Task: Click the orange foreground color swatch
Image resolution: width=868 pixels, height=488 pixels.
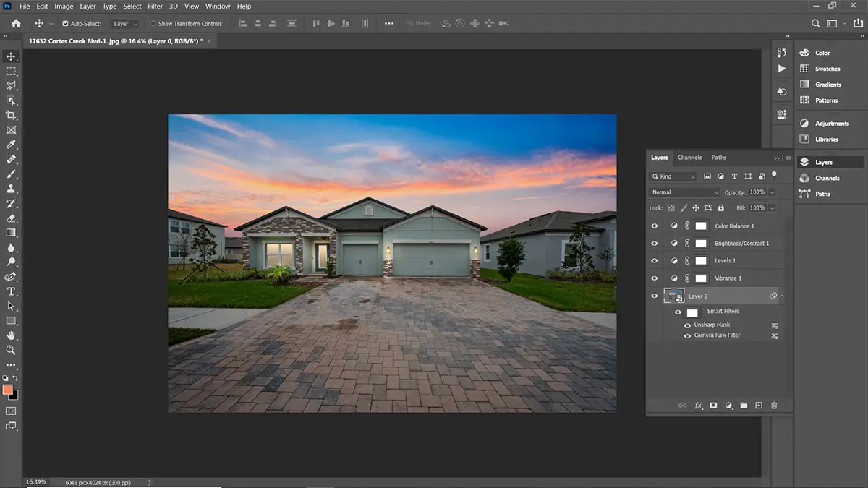Action: click(x=8, y=390)
